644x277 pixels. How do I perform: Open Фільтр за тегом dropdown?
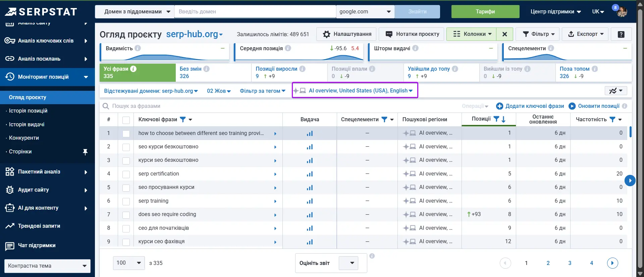[x=263, y=91]
